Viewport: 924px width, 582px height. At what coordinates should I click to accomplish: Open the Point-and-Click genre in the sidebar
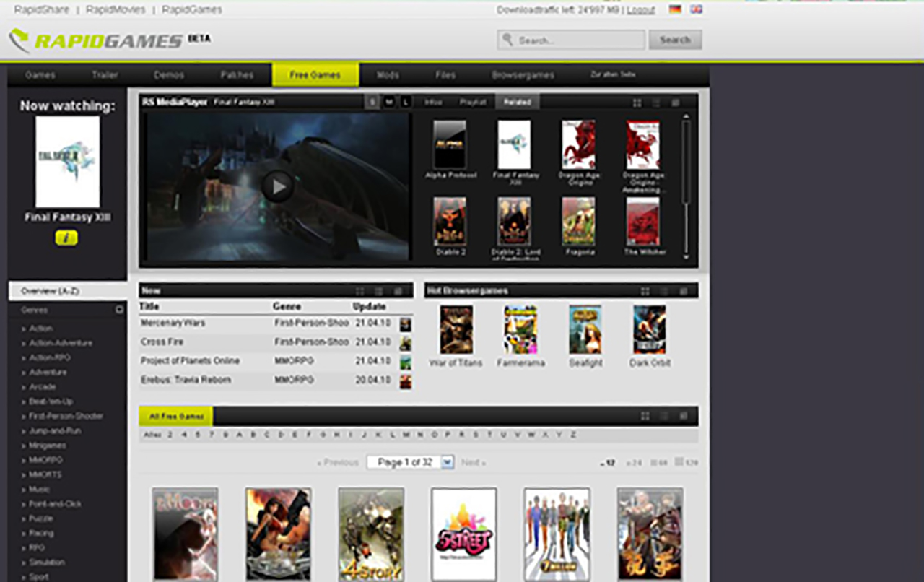click(55, 504)
